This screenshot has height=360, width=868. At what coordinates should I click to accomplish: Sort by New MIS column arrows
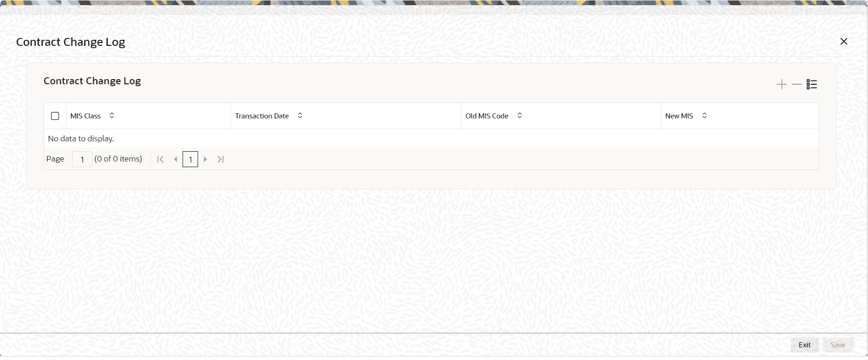point(705,116)
